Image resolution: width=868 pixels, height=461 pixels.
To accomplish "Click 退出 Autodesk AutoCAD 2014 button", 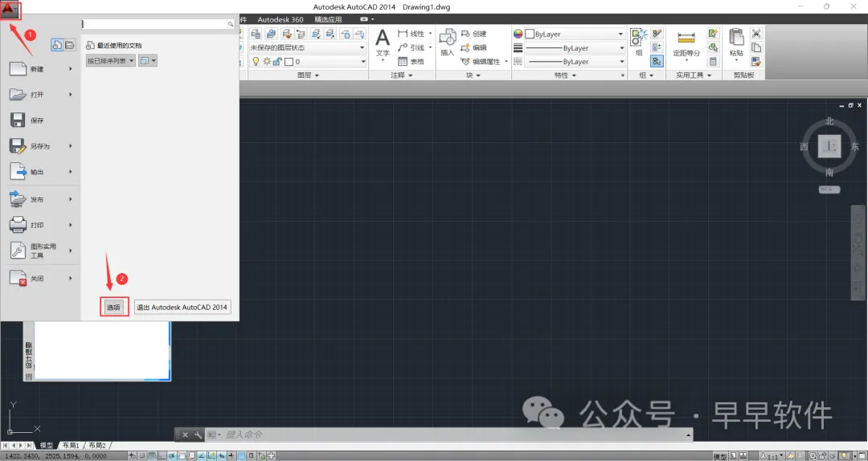I will 182,307.
